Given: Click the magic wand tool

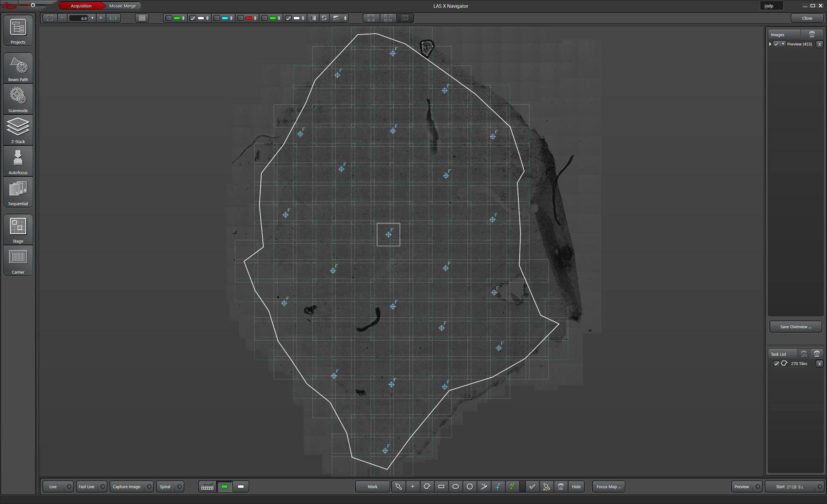Looking at the screenshot, I should 484,487.
